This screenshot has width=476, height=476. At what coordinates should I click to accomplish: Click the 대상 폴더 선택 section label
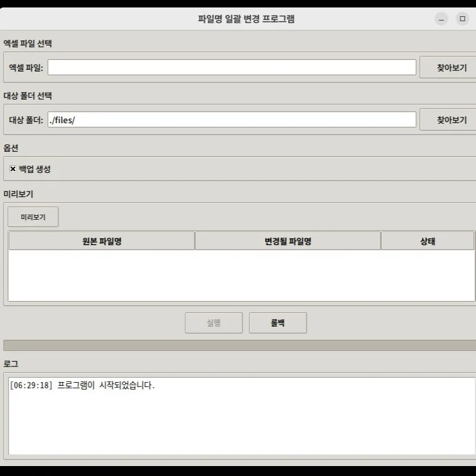point(27,96)
